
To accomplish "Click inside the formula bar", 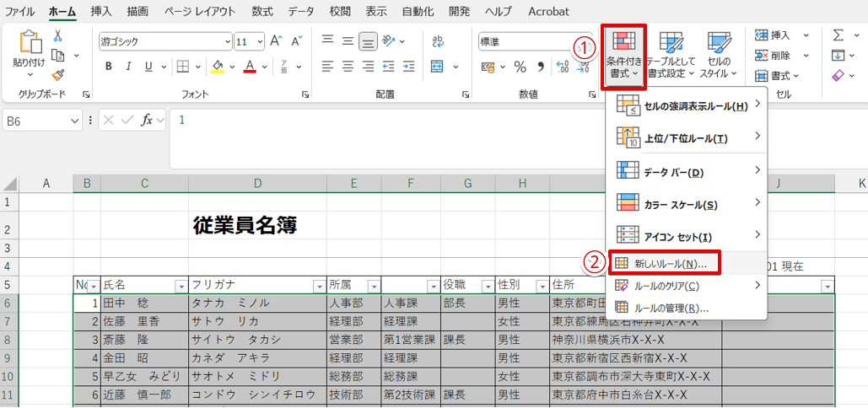I will tap(518, 139).
